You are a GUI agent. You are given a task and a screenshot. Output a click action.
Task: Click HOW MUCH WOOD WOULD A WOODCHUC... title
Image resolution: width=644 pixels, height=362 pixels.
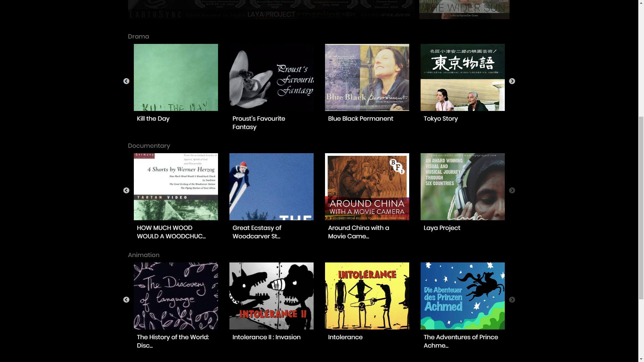[171, 232]
